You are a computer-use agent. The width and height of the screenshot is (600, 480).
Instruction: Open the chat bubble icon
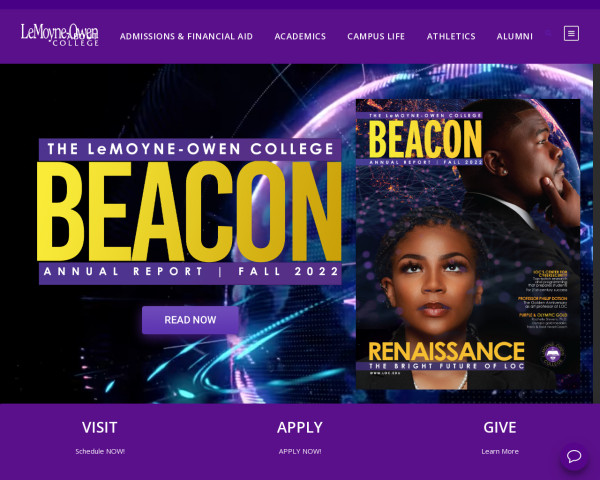(x=574, y=456)
